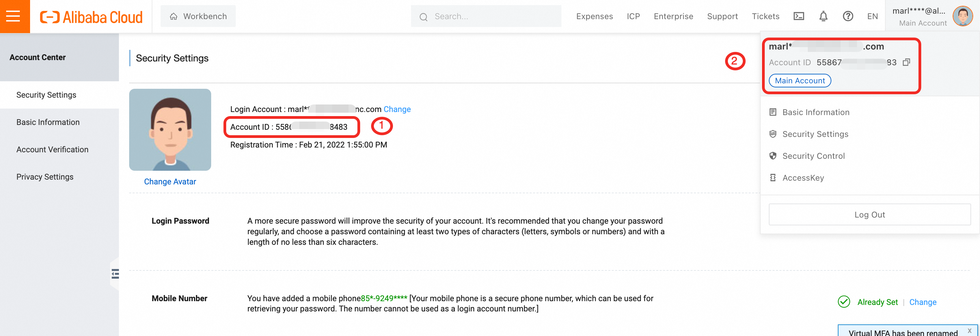Click the marl****@al... account name

919,11
